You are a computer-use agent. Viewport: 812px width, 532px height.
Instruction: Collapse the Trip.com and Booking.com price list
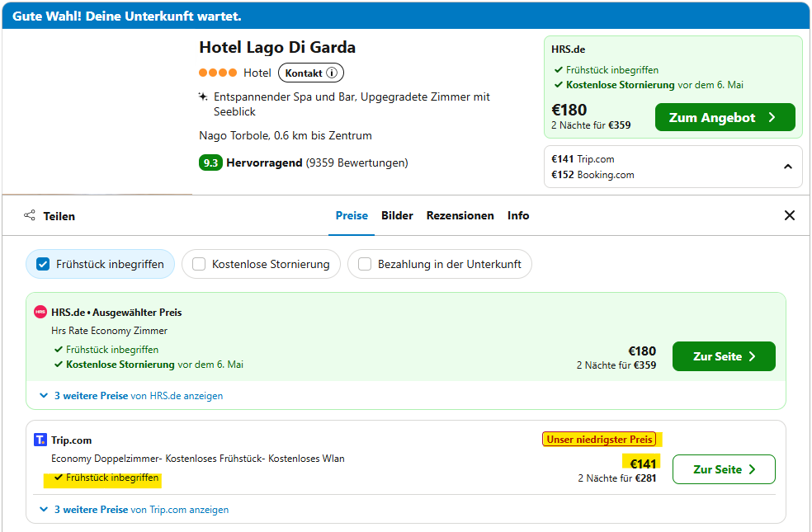tap(788, 167)
